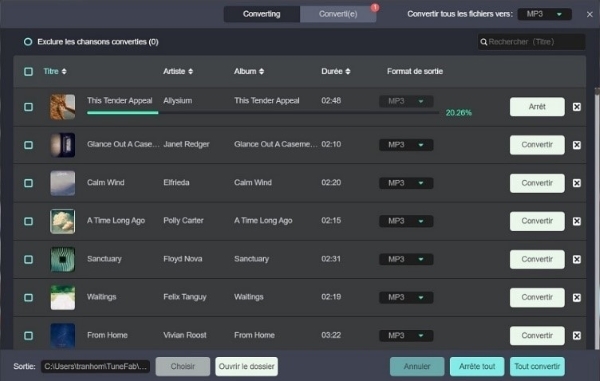
Task: Open Waitings album cover
Action: pyautogui.click(x=63, y=297)
